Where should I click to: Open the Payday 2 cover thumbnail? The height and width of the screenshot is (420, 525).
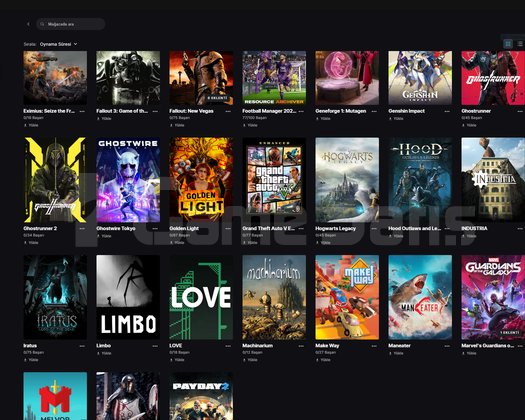pyautogui.click(x=201, y=396)
